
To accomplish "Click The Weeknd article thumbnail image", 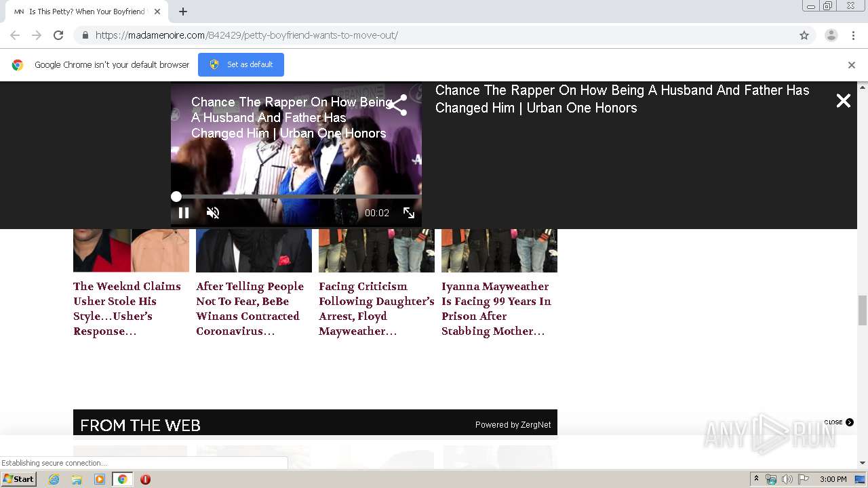I will tap(131, 251).
